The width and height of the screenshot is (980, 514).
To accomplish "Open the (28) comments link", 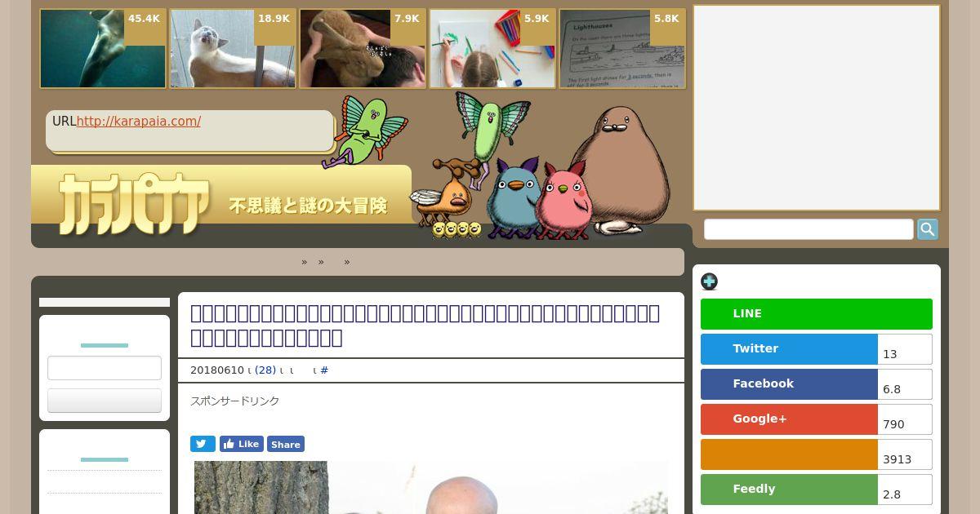I will pos(265,370).
